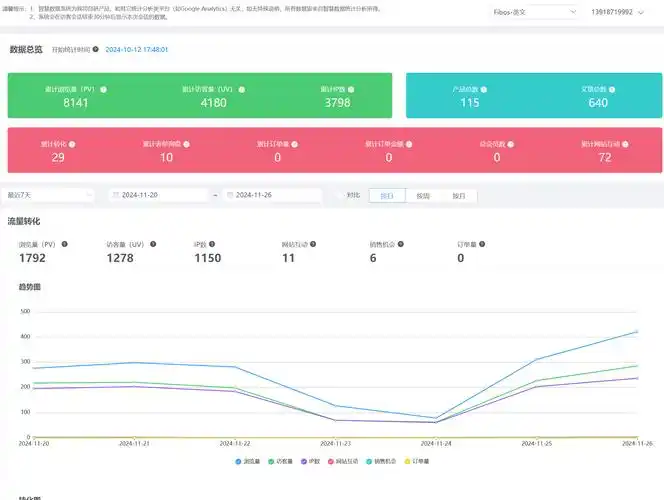Click help icon beside 销售机会 metric
The width and height of the screenshot is (664, 500).
coord(402,244)
